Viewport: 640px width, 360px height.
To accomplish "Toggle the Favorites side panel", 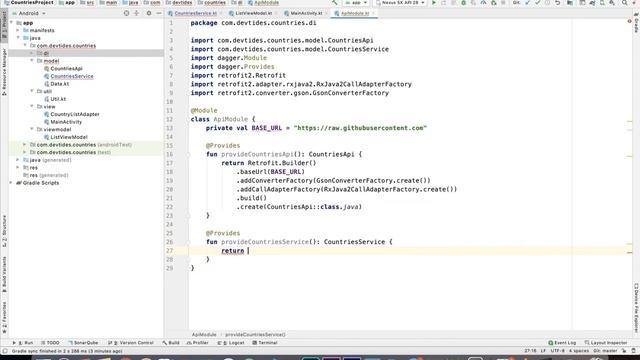I will coord(4,318).
